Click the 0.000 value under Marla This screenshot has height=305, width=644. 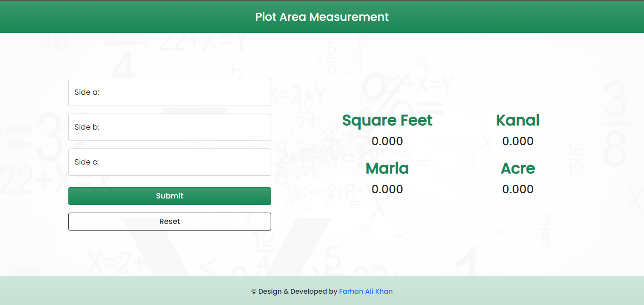[387, 190]
